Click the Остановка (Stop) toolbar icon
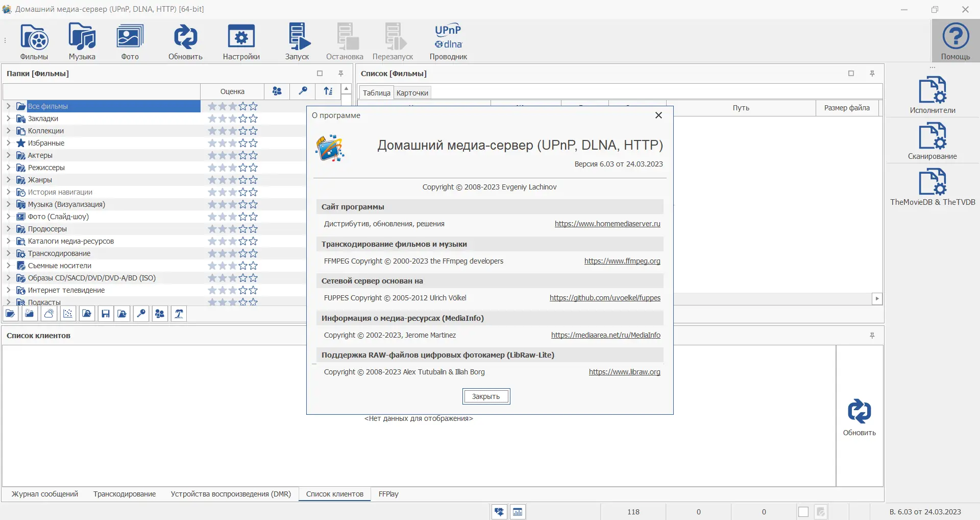This screenshot has height=520, width=980. tap(345, 42)
